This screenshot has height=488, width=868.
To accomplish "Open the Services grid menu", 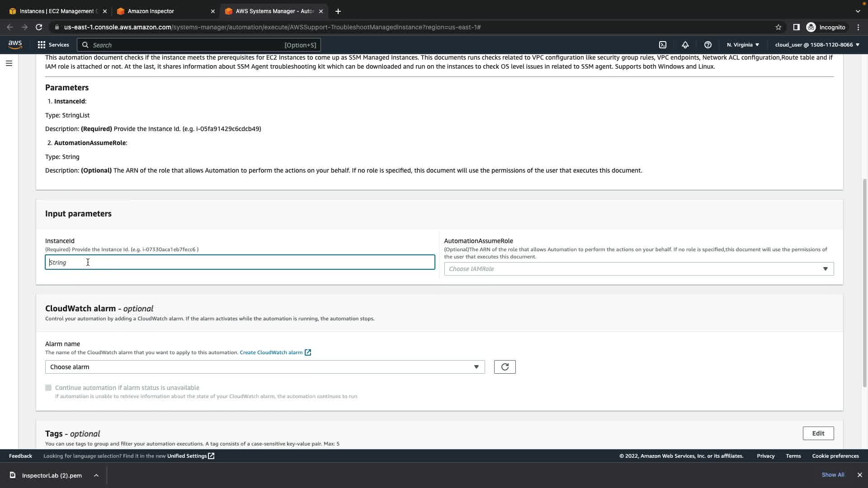I will click(x=53, y=45).
